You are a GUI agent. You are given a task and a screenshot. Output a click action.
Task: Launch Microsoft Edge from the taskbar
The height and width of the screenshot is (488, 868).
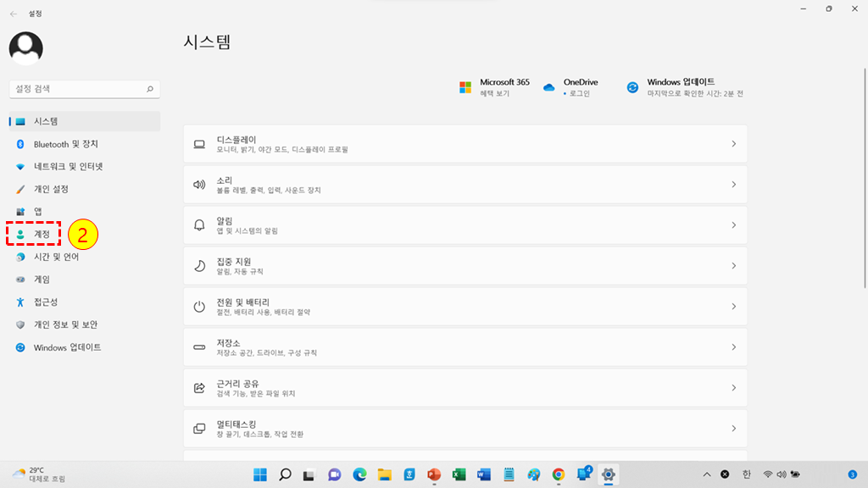click(359, 474)
